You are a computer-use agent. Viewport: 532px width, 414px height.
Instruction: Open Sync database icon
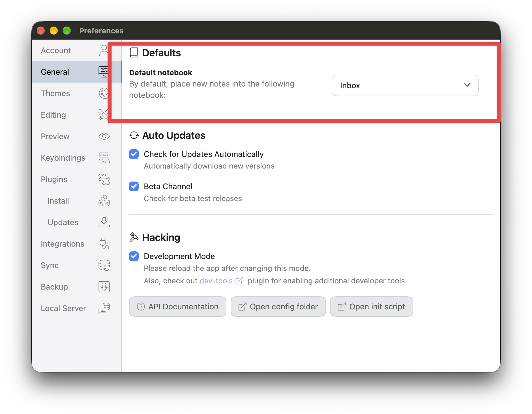[x=104, y=265]
